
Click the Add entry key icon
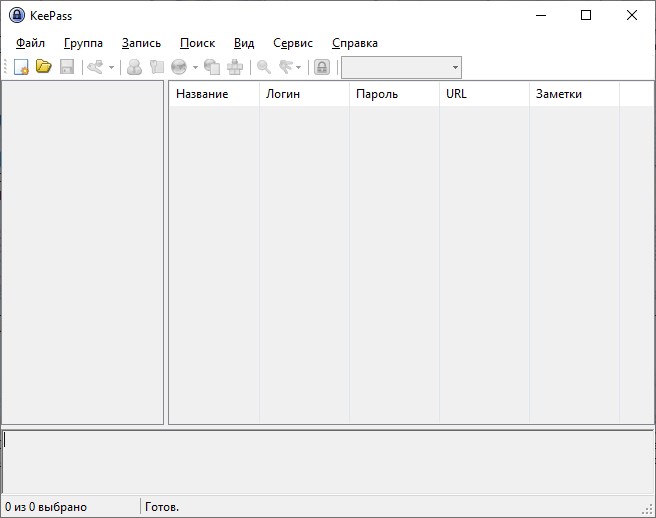(95, 67)
